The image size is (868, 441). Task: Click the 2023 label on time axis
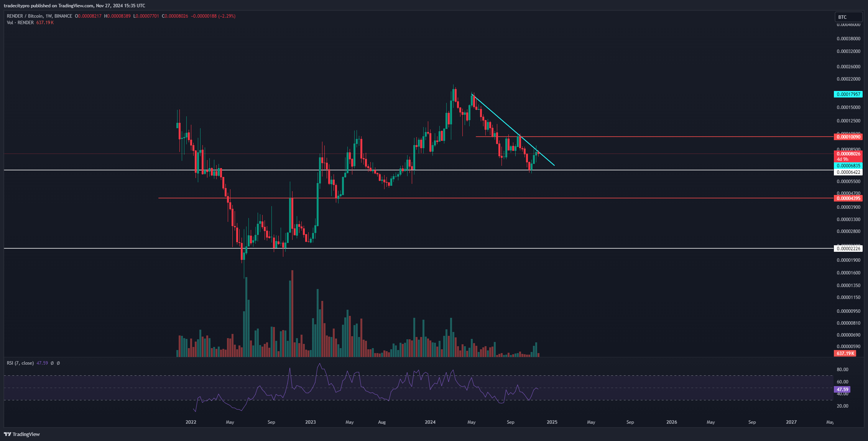click(311, 422)
